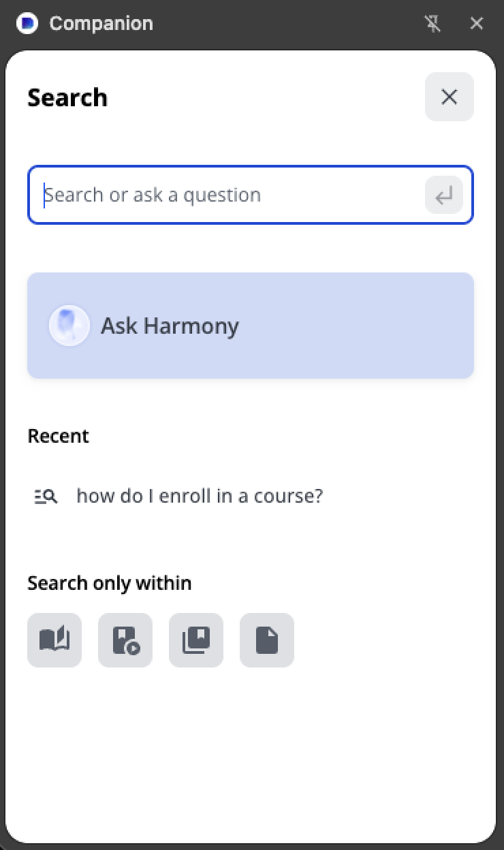The height and width of the screenshot is (850, 504).
Task: Submit search with the enter arrow button
Action: click(x=444, y=195)
